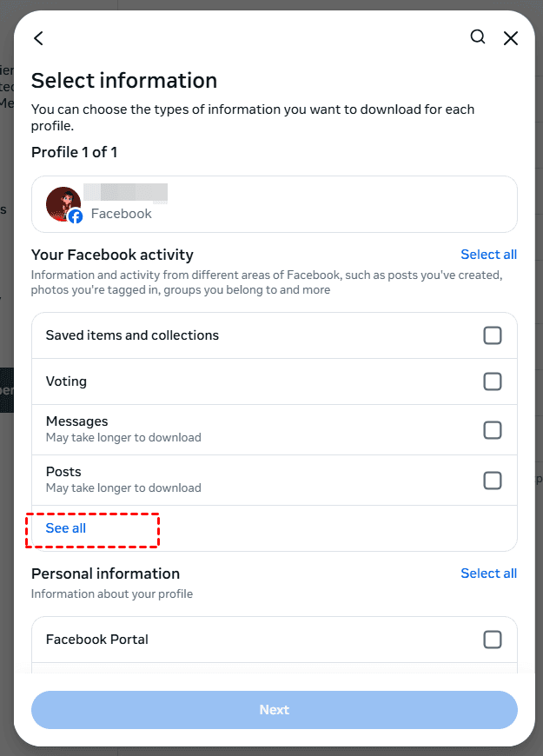Click the Facebook logo badge on avatar

tap(76, 216)
